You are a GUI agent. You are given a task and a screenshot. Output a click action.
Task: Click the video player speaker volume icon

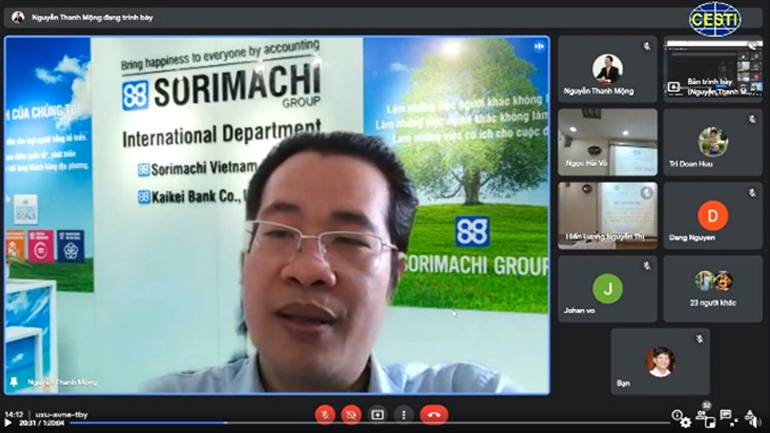click(757, 423)
